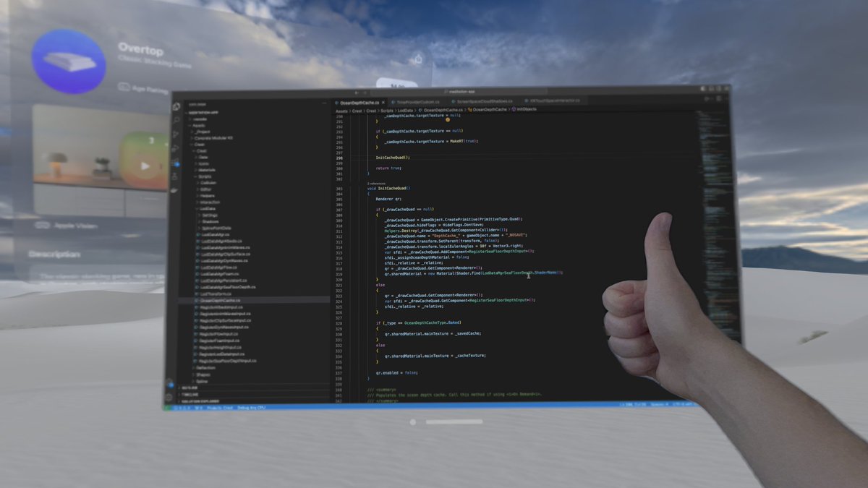Image resolution: width=868 pixels, height=488 pixels.
Task: Expand the Spline folder
Action: click(x=201, y=382)
